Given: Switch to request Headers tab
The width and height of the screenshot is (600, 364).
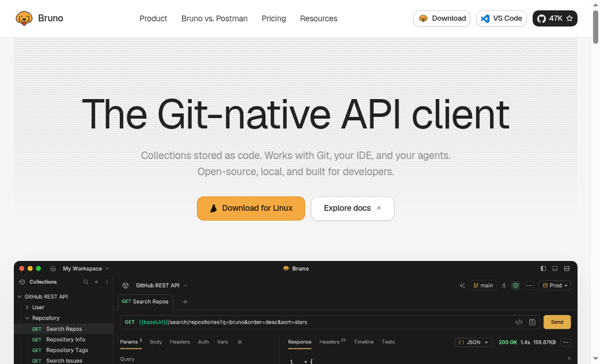Looking at the screenshot, I should coord(180,342).
